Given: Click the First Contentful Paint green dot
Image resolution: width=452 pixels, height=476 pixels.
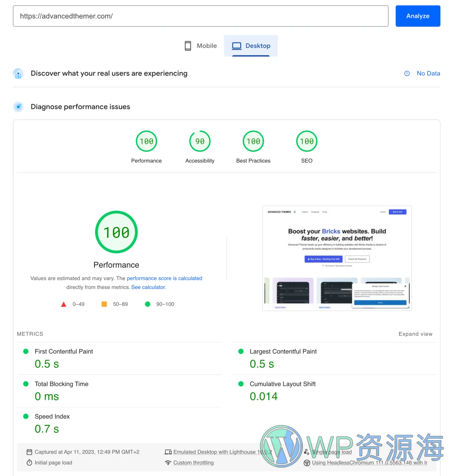Looking at the screenshot, I should pyautogui.click(x=26, y=351).
